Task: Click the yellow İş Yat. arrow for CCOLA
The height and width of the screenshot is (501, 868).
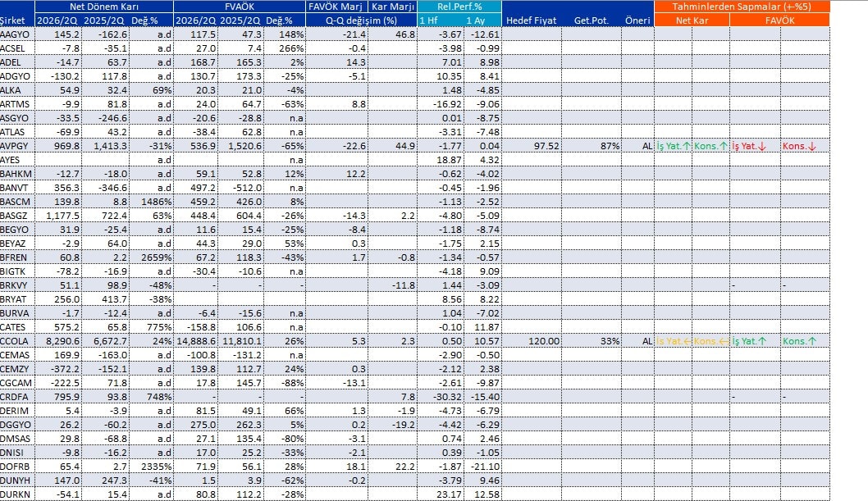Action: pyautogui.click(x=674, y=341)
